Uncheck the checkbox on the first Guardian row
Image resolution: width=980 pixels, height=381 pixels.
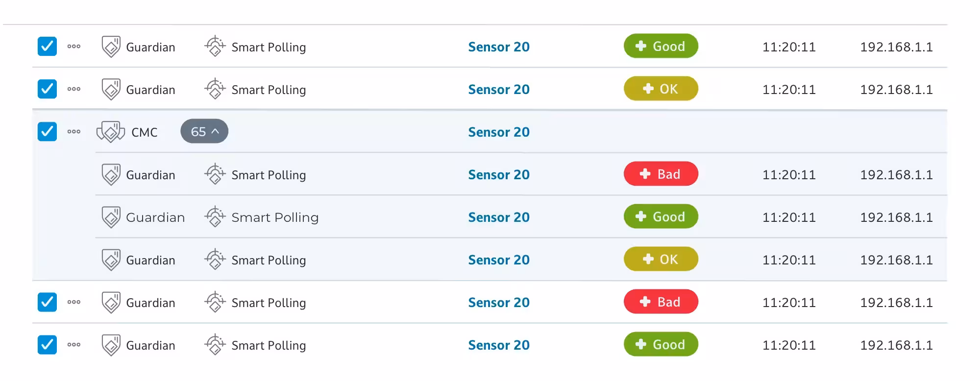pyautogui.click(x=47, y=47)
